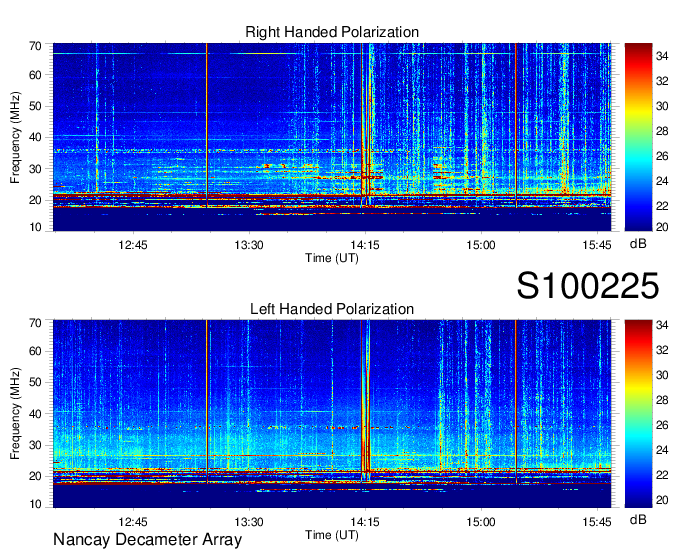Click the 32 value on lower color bar
Screen dimensions: 680x552
pyautogui.click(x=662, y=349)
